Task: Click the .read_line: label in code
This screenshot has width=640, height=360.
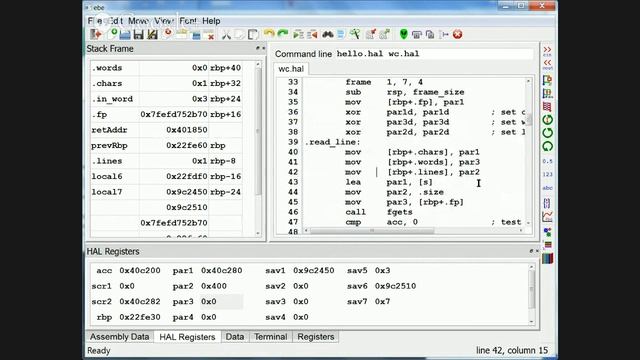Action: tap(333, 142)
